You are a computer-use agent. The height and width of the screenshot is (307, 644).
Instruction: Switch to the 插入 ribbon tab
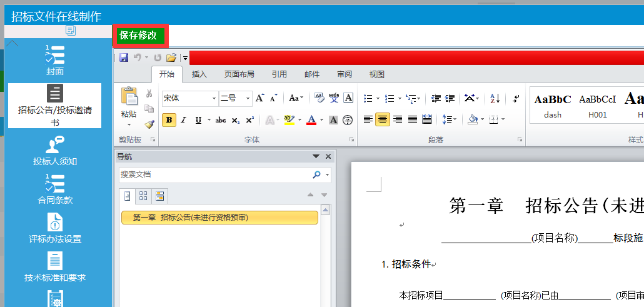(x=199, y=74)
